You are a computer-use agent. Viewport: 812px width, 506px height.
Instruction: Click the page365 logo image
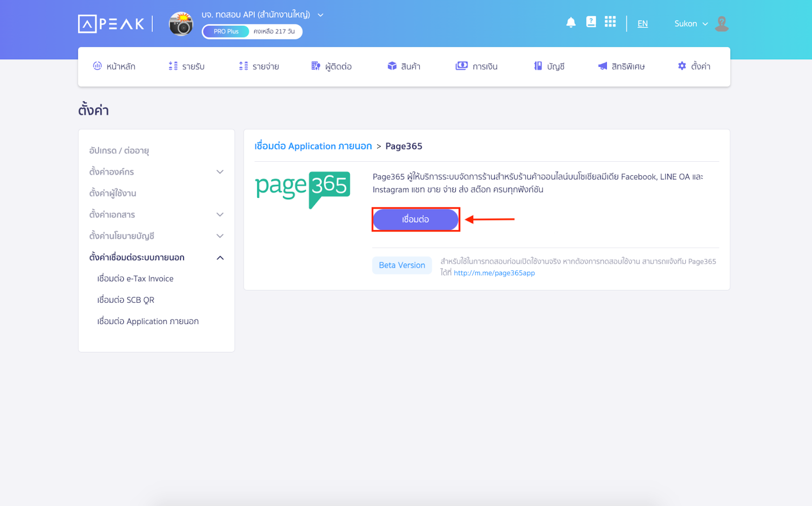click(x=303, y=190)
